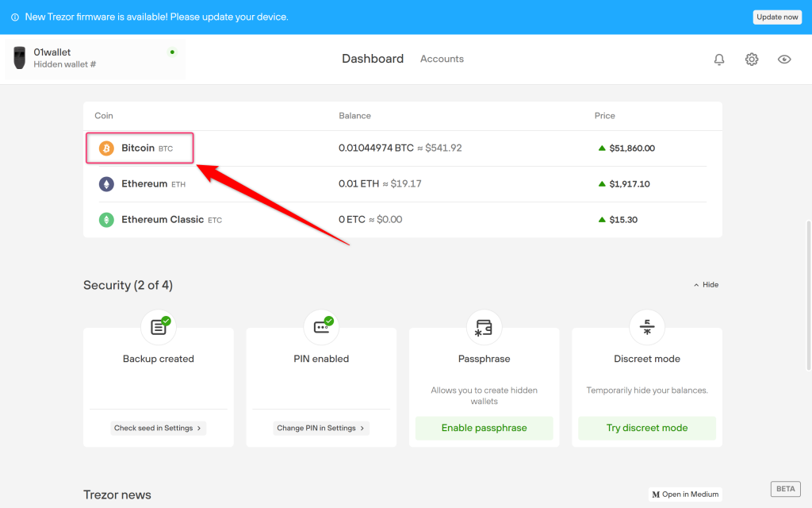Click the Backup created card icon

pyautogui.click(x=159, y=327)
